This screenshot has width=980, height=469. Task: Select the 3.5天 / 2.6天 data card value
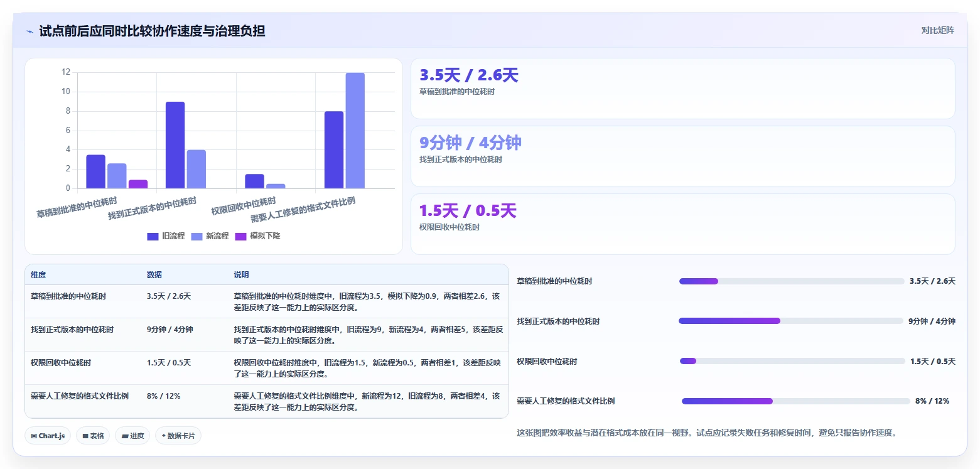[x=468, y=75]
